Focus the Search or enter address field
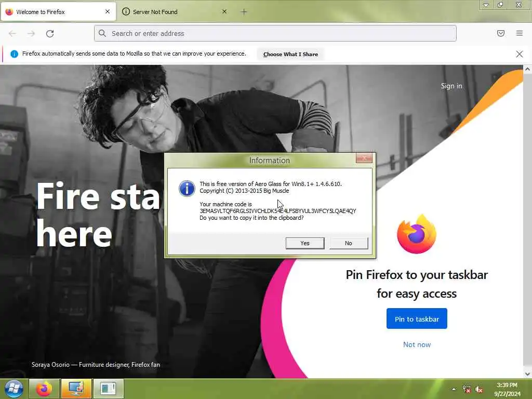Screen dimensions: 532x399 [x=275, y=33]
